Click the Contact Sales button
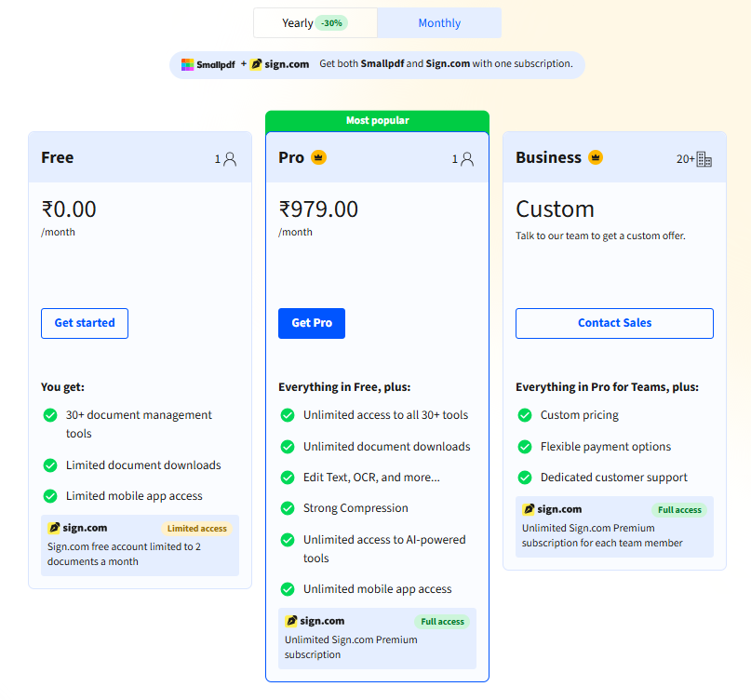The height and width of the screenshot is (700, 751). tap(614, 323)
